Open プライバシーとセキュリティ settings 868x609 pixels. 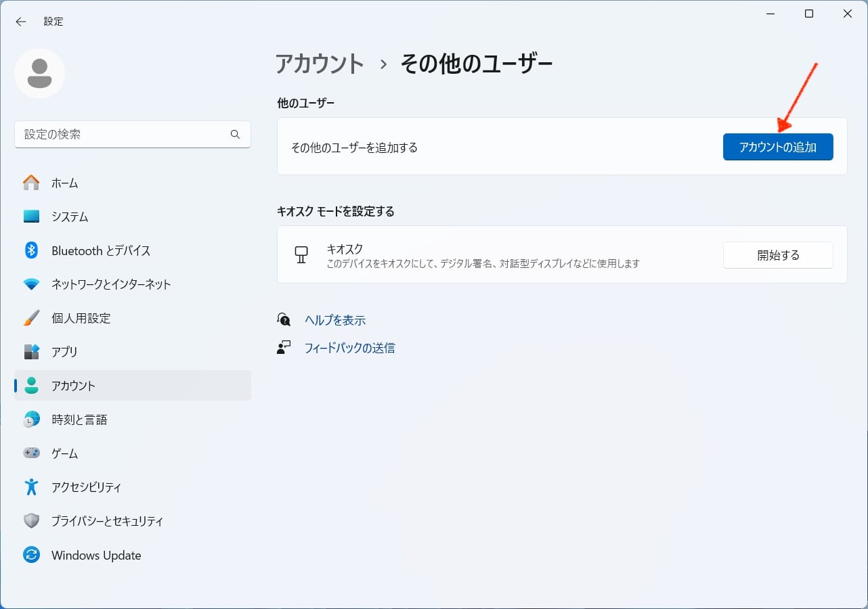point(106,521)
